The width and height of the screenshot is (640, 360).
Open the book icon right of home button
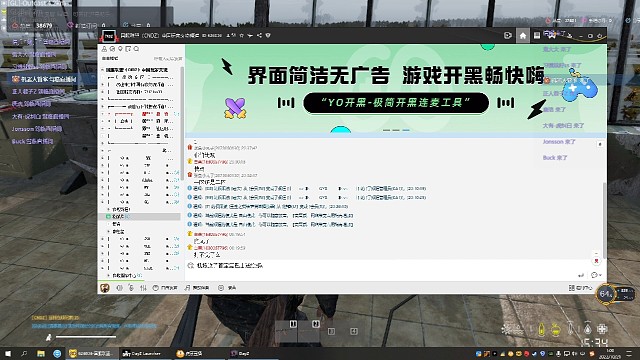(537, 36)
